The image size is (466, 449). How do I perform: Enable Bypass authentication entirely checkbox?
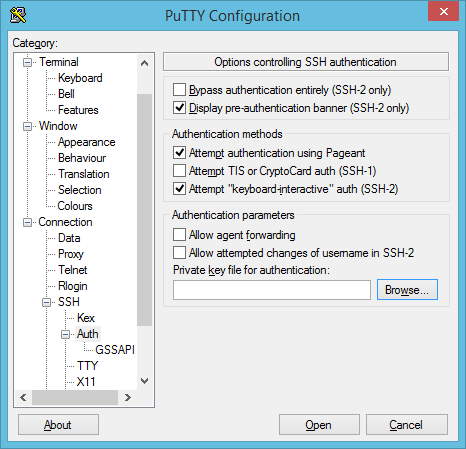(x=179, y=90)
